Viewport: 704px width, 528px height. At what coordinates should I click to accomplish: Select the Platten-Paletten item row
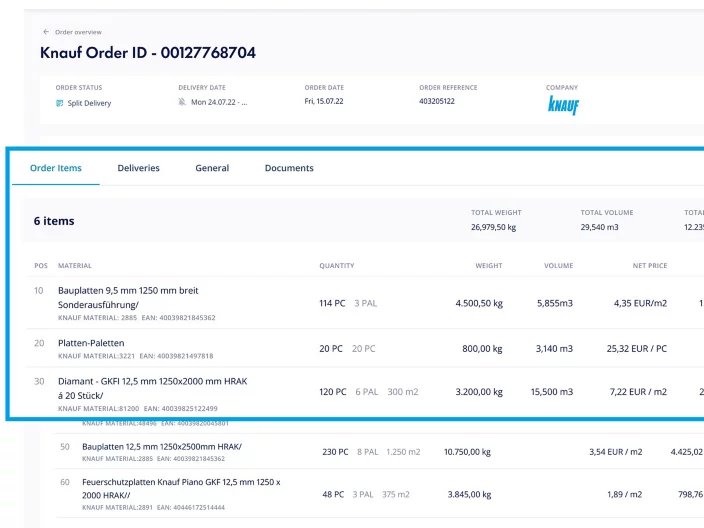(91, 343)
